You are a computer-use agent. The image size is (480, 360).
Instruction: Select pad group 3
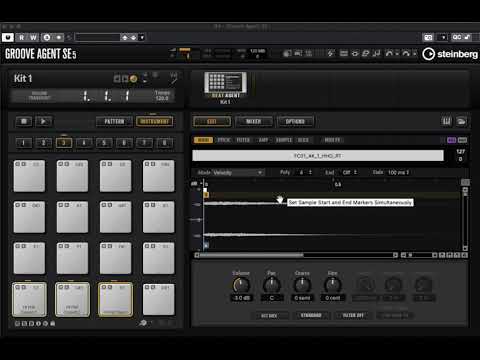pos(64,143)
